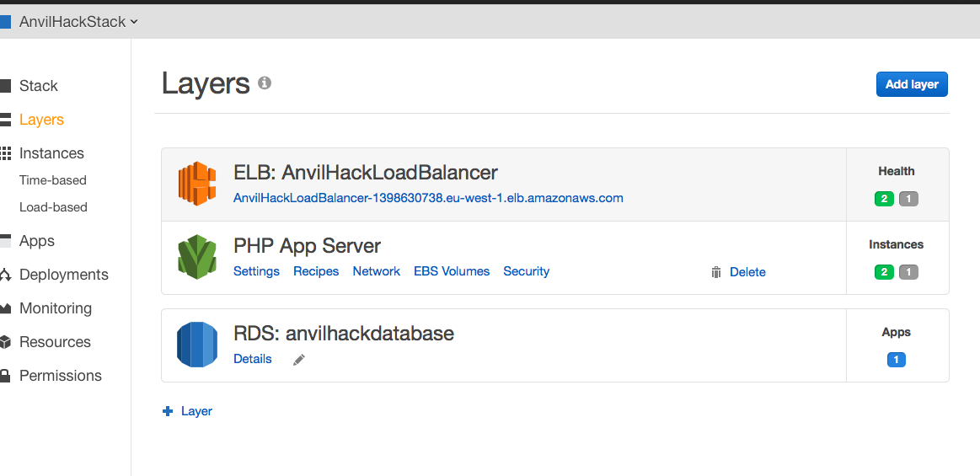
Task: Open Deployments in the sidebar
Action: [64, 275]
